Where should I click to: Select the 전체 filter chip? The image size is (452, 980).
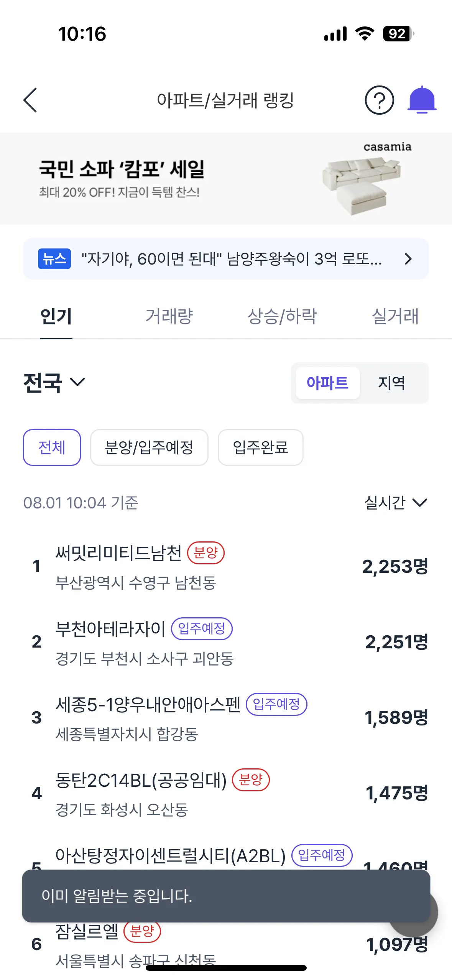[52, 447]
